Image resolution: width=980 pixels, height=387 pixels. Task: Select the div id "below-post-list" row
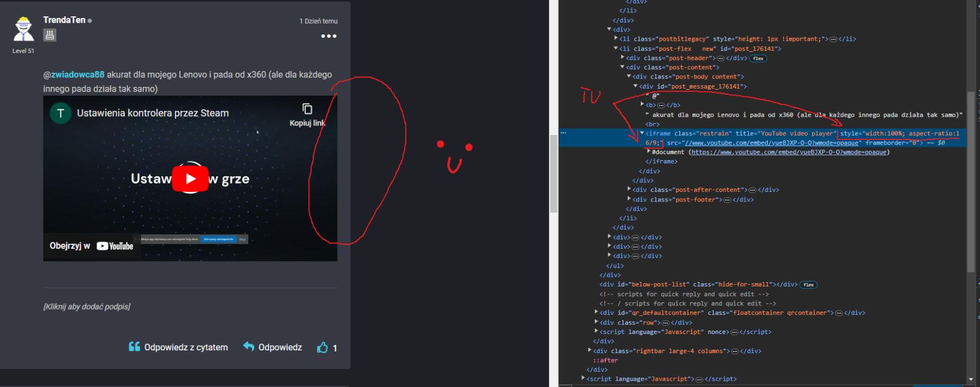point(698,284)
